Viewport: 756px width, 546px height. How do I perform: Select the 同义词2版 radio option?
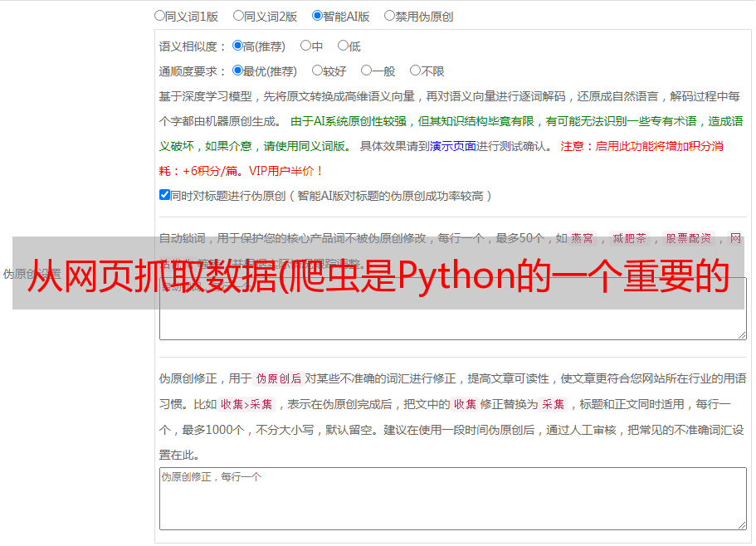click(238, 16)
